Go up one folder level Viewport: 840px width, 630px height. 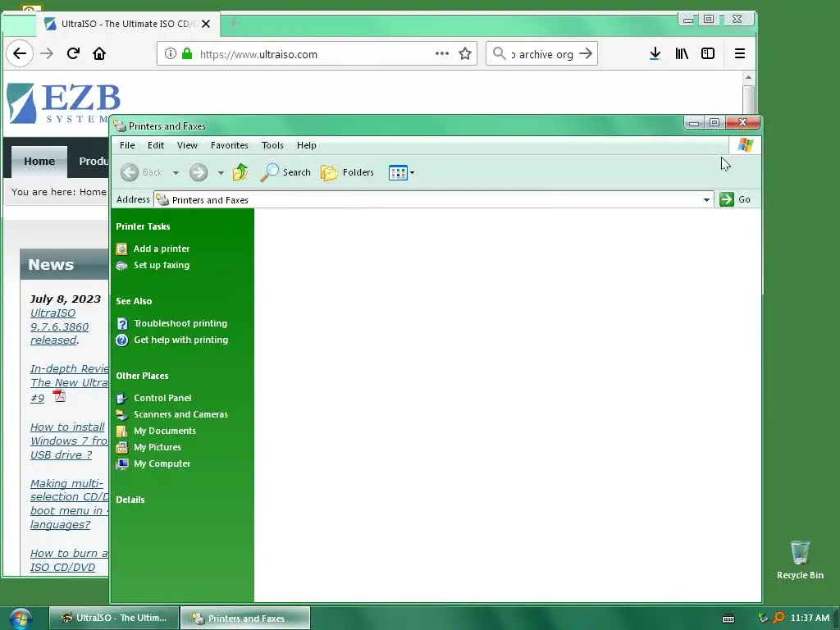click(240, 172)
